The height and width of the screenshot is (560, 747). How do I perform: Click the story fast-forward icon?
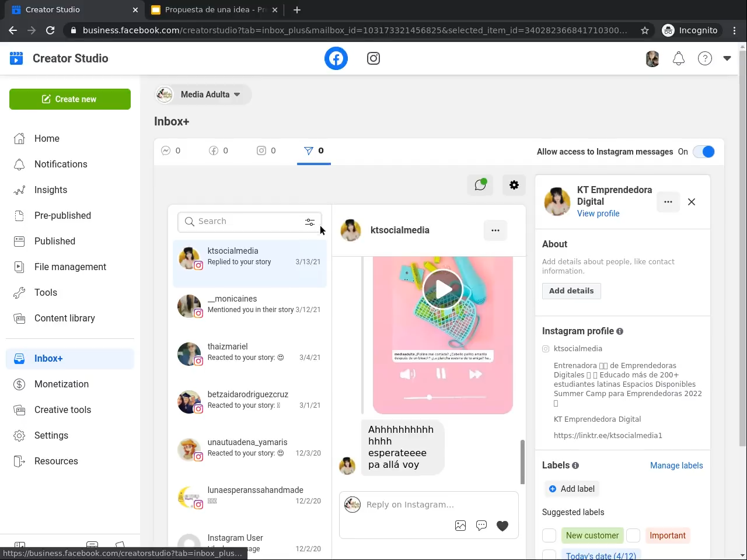point(476,374)
